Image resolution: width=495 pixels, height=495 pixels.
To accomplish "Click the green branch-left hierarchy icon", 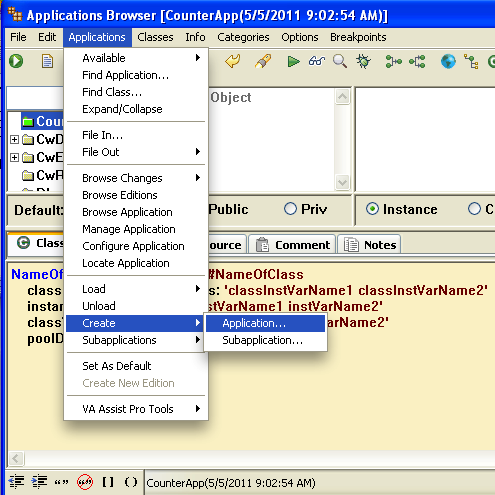I will [x=417, y=62].
